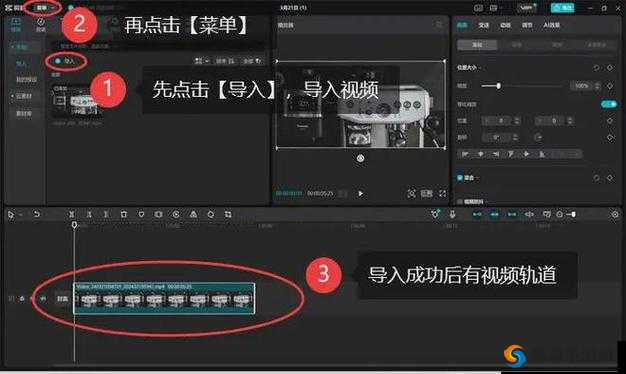626x374 pixels.
Task: Switch to the 变速 speed tab
Action: [483, 25]
